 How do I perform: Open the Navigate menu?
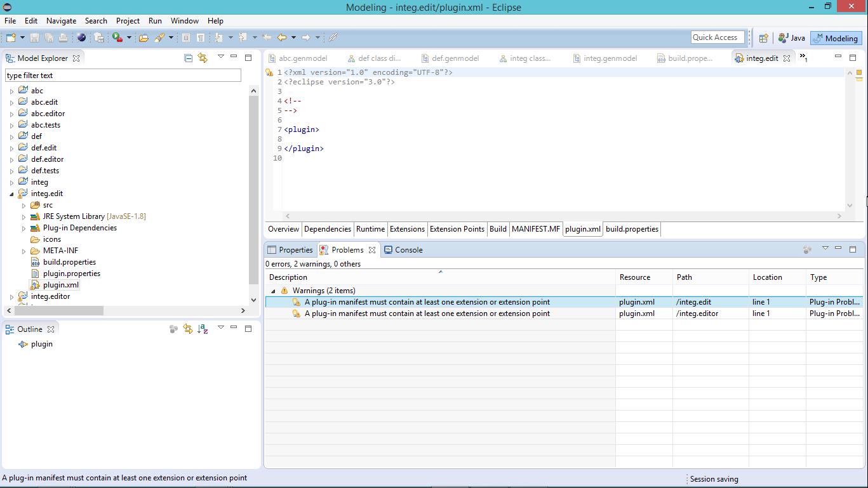[x=61, y=20]
